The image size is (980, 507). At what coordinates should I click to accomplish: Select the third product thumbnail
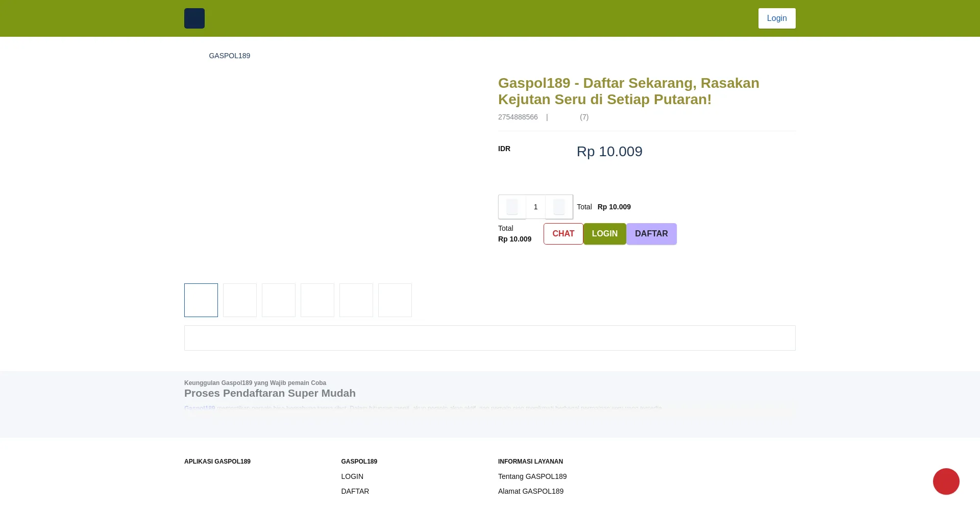point(278,300)
